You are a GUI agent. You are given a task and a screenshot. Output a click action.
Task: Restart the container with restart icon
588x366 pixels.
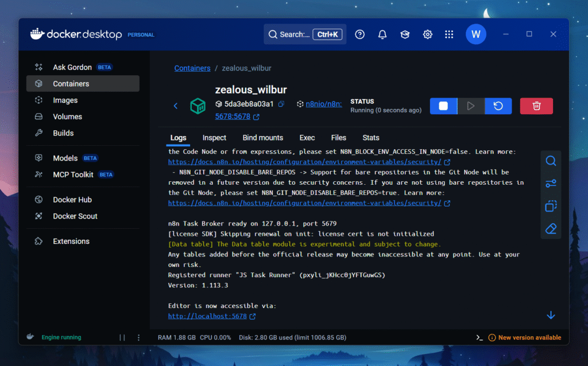pos(498,106)
